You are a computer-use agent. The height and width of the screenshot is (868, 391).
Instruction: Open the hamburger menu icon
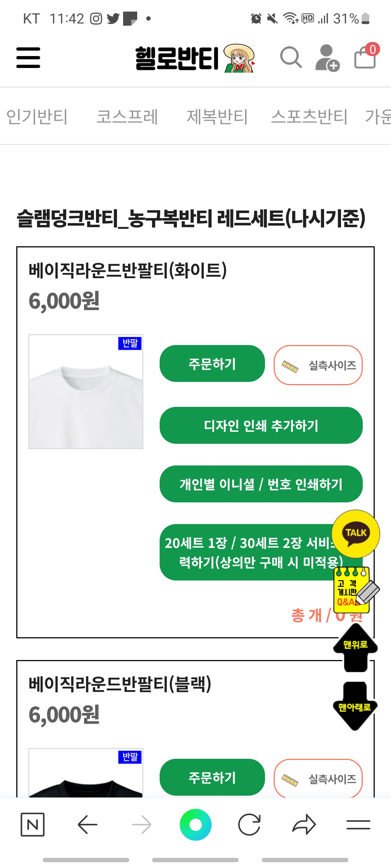[28, 58]
